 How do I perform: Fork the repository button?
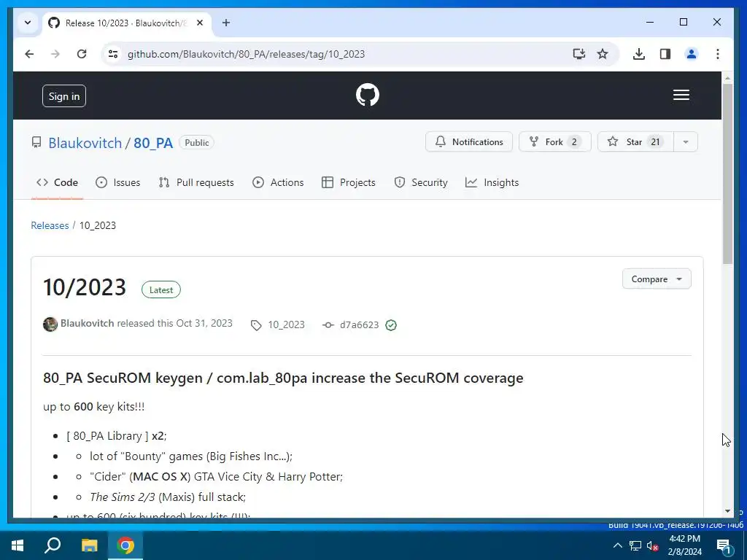pos(554,142)
